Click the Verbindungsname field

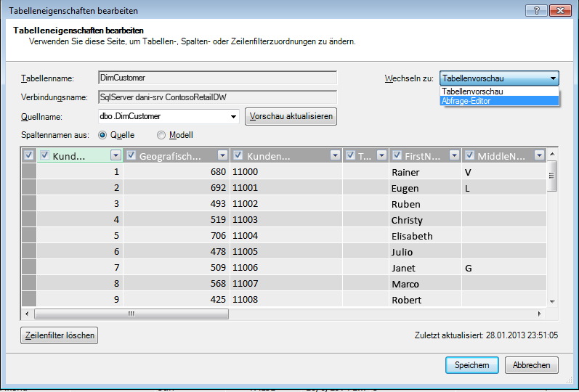[x=218, y=97]
